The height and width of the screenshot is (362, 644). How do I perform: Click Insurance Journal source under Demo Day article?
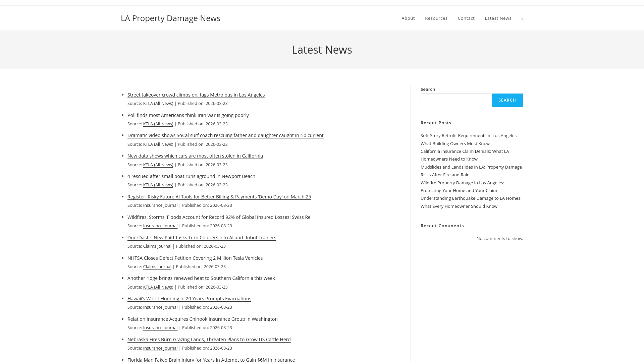(160, 205)
